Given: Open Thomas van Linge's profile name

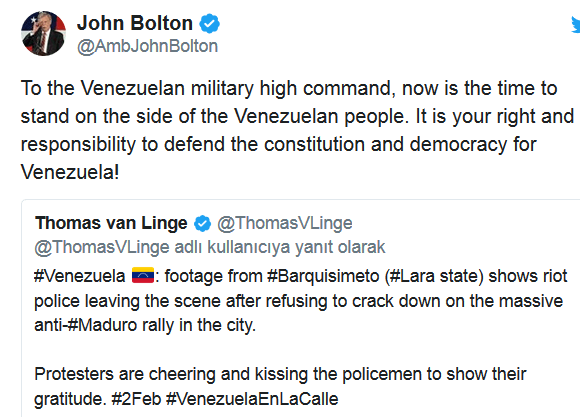Looking at the screenshot, I should coord(111,223).
